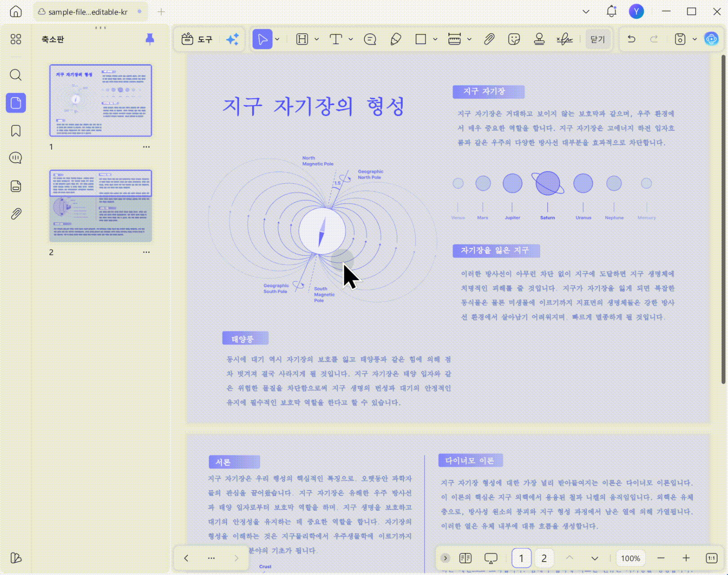The height and width of the screenshot is (575, 728).
Task: Open the Search panel in the sidebar
Action: (x=16, y=75)
